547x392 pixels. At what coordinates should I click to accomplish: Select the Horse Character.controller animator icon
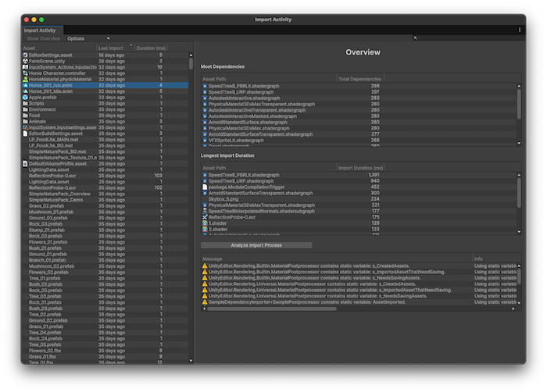(25, 73)
